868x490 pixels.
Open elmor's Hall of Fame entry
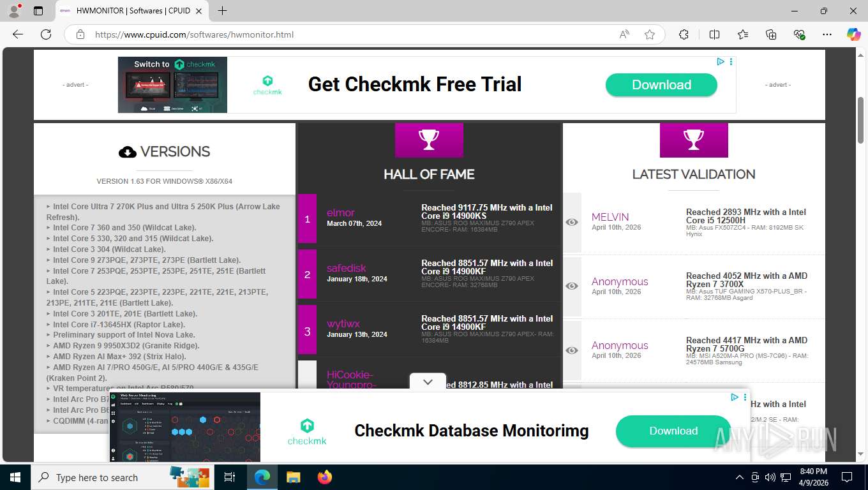pos(340,212)
